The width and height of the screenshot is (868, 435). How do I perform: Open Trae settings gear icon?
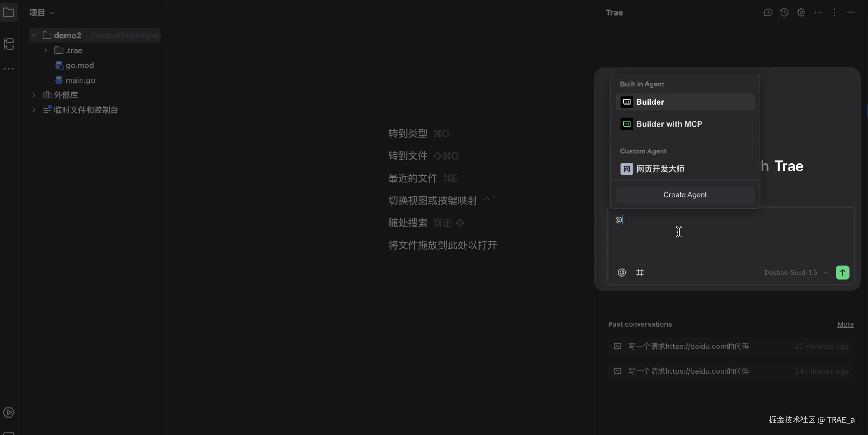(801, 12)
